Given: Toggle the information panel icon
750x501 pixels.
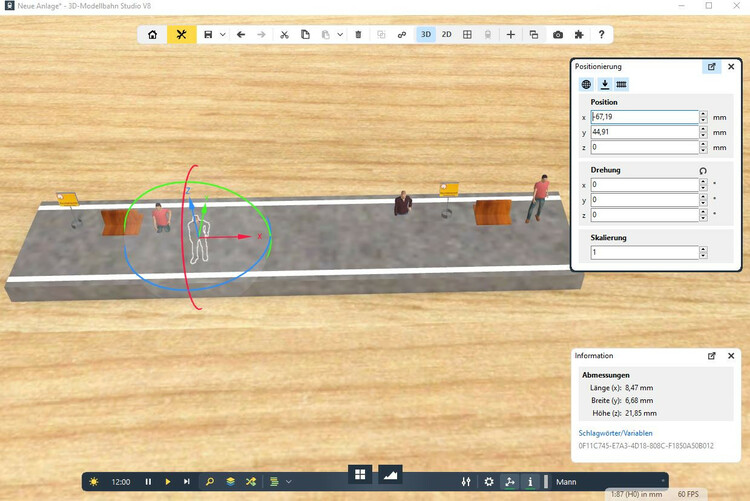Looking at the screenshot, I should point(530,482).
